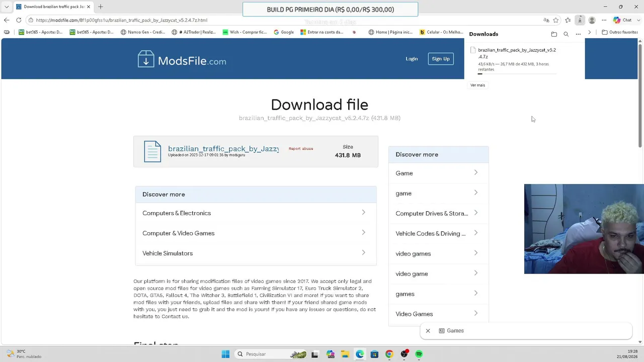Open the Entrar na conta bookmark
Screen dimensions: 644x362
322,32
